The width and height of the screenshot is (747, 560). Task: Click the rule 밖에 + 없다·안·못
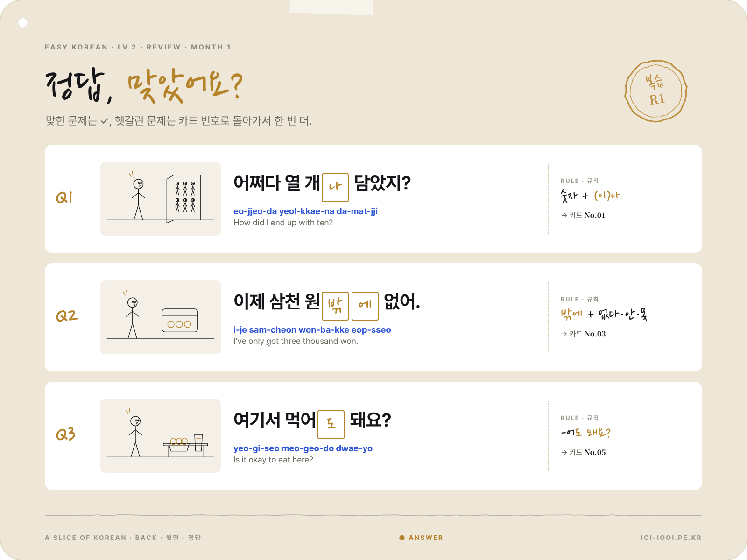(604, 314)
